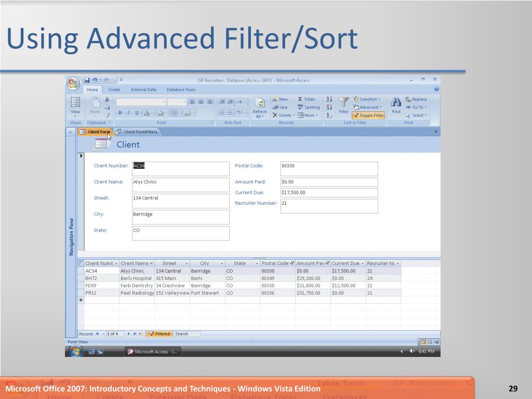Open the Select dropdown in Find group

[416, 115]
